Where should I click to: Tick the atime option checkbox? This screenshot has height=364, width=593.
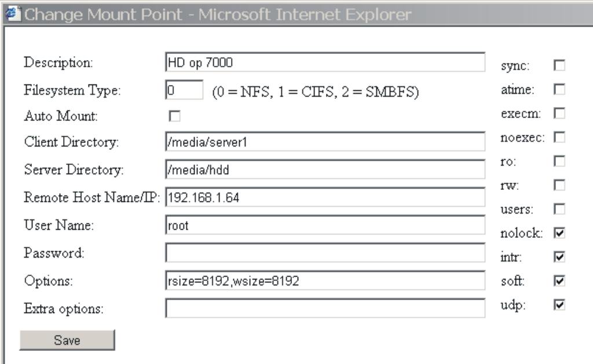(559, 89)
